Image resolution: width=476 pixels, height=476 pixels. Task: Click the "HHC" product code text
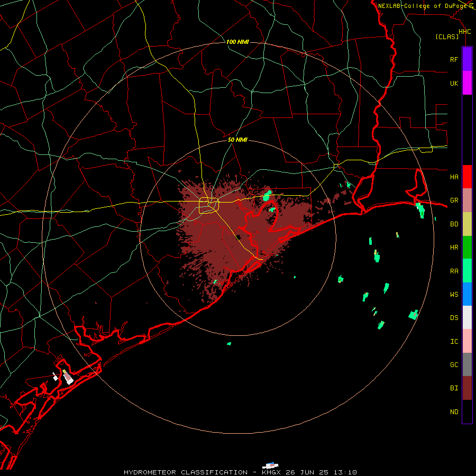pos(464,32)
